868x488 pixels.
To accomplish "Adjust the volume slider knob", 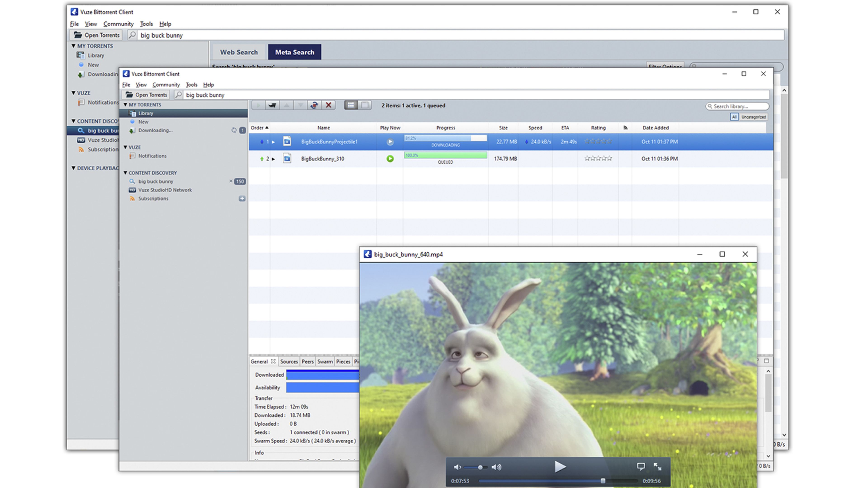I will [x=480, y=467].
